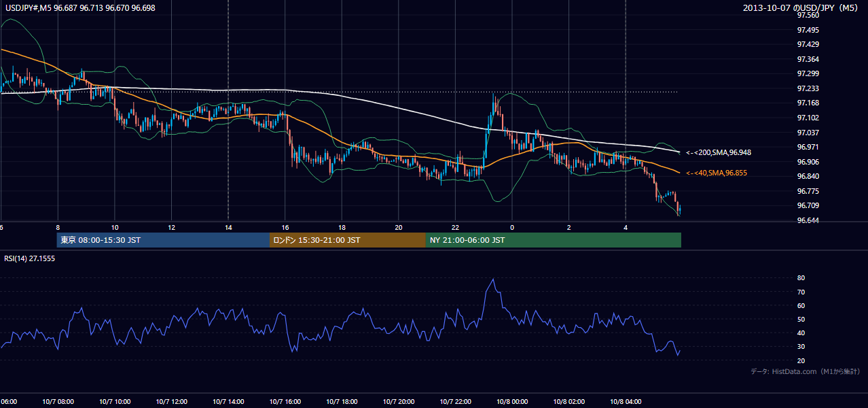Click the 10/8 02:00 time axis label
This screenshot has height=408, width=868.
[x=568, y=401]
